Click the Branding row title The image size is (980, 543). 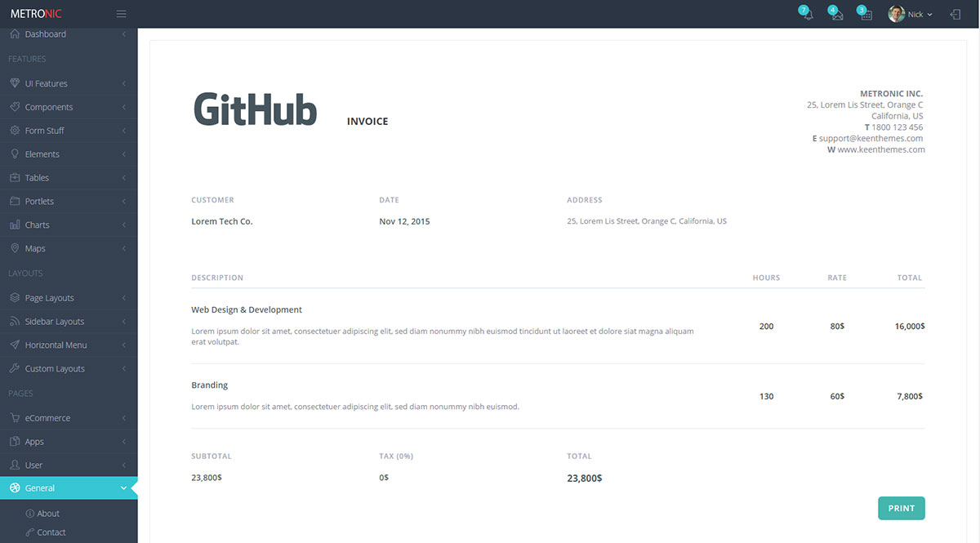click(x=210, y=385)
